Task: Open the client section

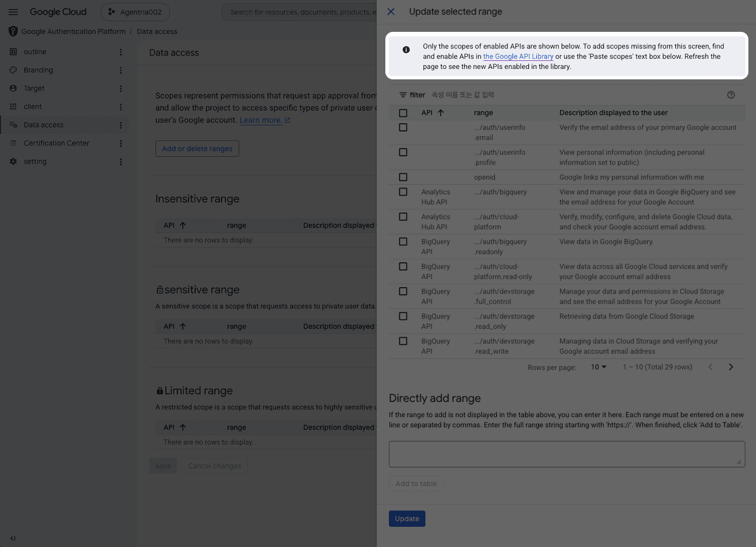Action: point(33,106)
